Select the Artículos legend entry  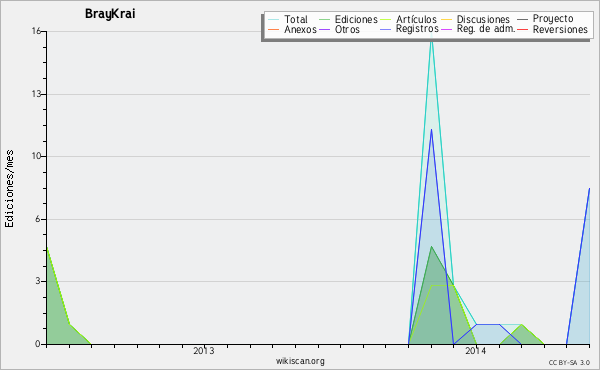(x=416, y=19)
